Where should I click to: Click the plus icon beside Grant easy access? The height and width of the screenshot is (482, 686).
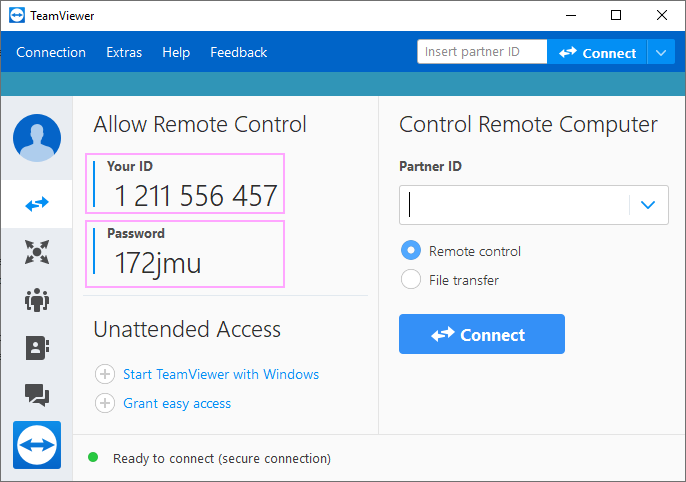[x=105, y=403]
